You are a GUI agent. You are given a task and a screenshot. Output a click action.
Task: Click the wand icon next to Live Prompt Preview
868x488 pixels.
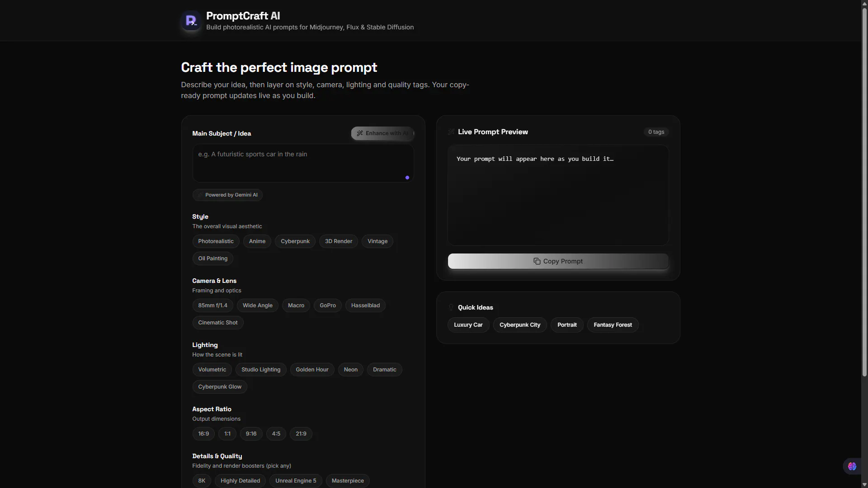tap(451, 132)
